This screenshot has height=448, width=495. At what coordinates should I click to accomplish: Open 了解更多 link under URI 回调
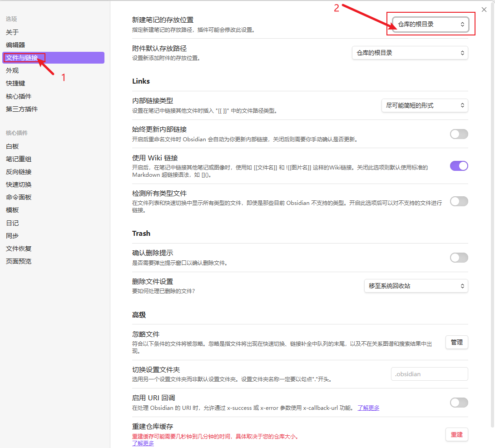368,408
